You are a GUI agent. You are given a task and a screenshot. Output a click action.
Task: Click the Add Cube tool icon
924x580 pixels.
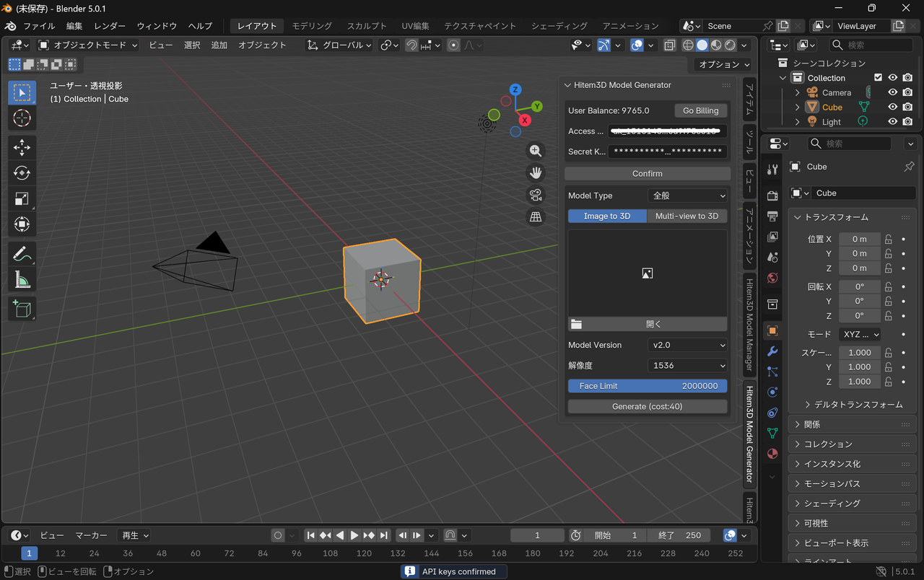pyautogui.click(x=22, y=309)
